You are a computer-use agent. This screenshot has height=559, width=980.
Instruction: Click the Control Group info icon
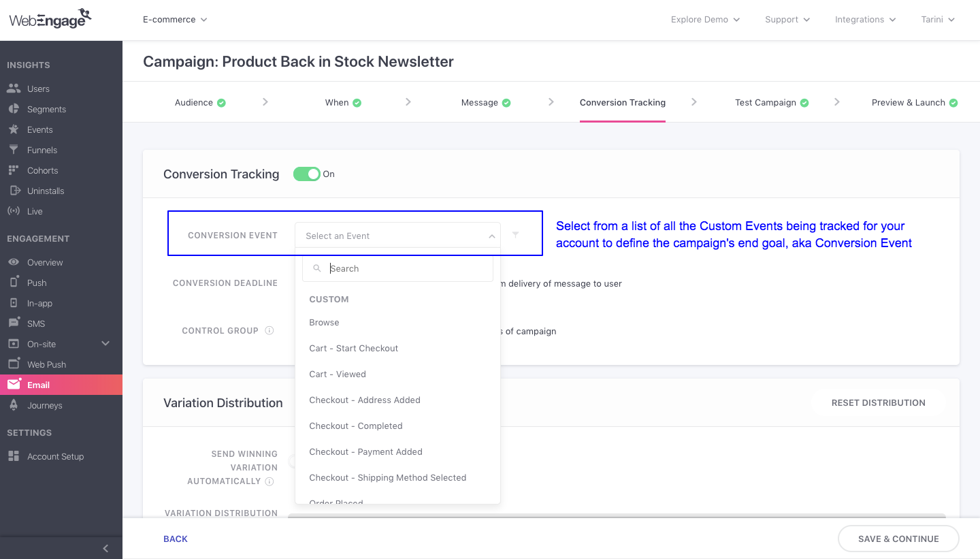269,330
